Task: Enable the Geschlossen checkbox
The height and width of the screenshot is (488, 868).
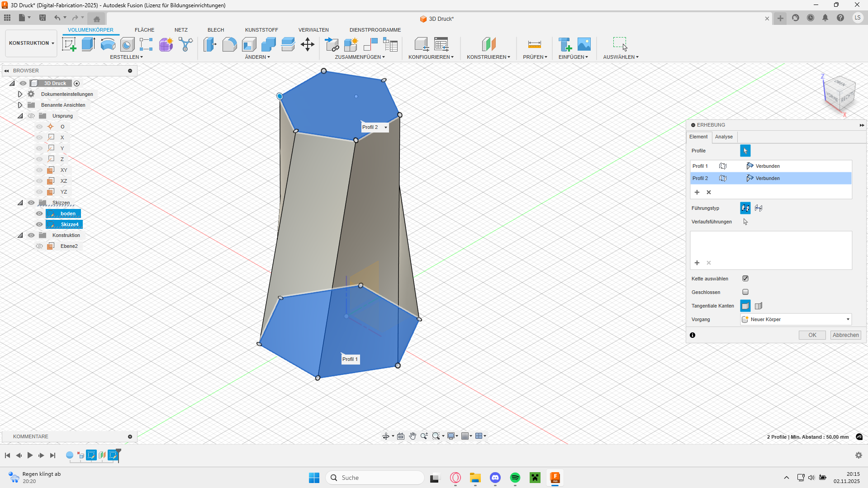Action: (745, 292)
